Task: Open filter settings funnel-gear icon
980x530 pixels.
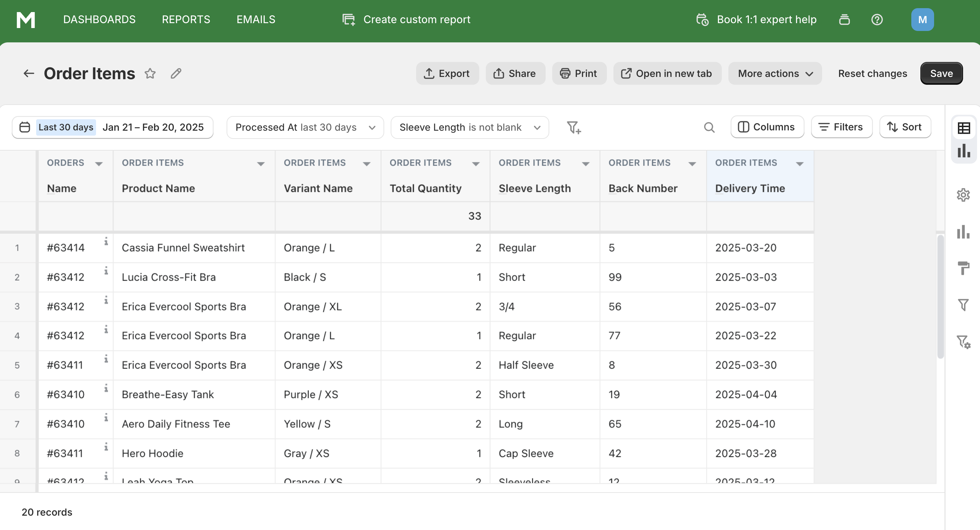Action: [x=963, y=342]
